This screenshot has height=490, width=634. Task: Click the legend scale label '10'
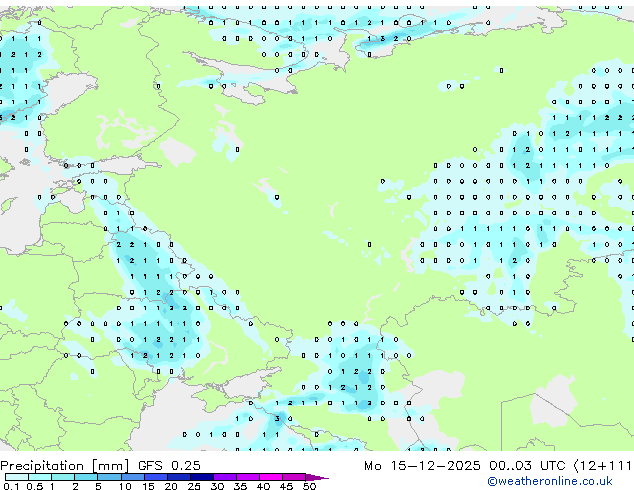(x=125, y=486)
